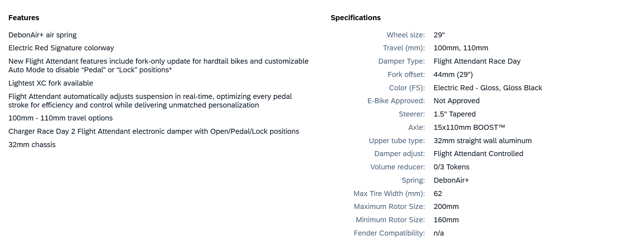644x246 pixels.
Task: Click the Fork offset 44mm value
Action: tap(453, 74)
